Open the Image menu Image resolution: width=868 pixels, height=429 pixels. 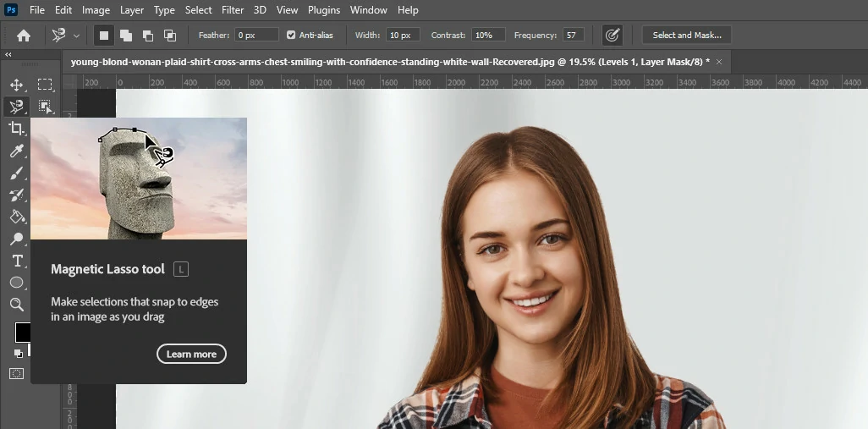(x=96, y=10)
